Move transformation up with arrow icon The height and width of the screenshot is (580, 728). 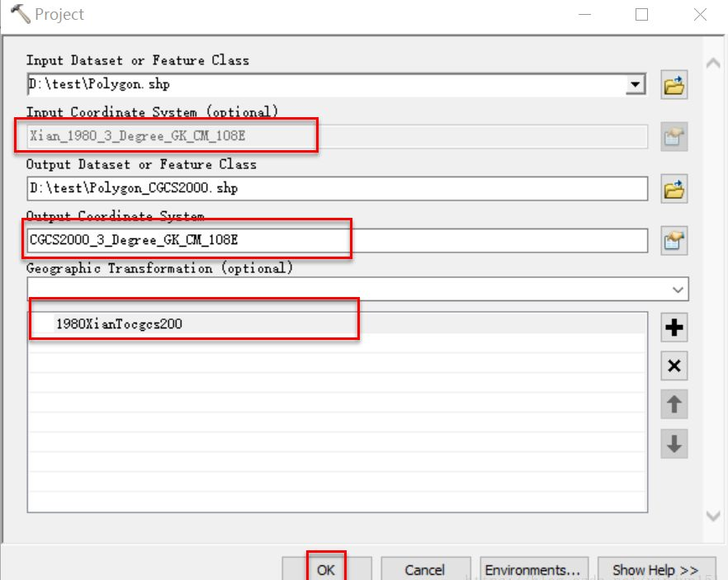point(674,404)
